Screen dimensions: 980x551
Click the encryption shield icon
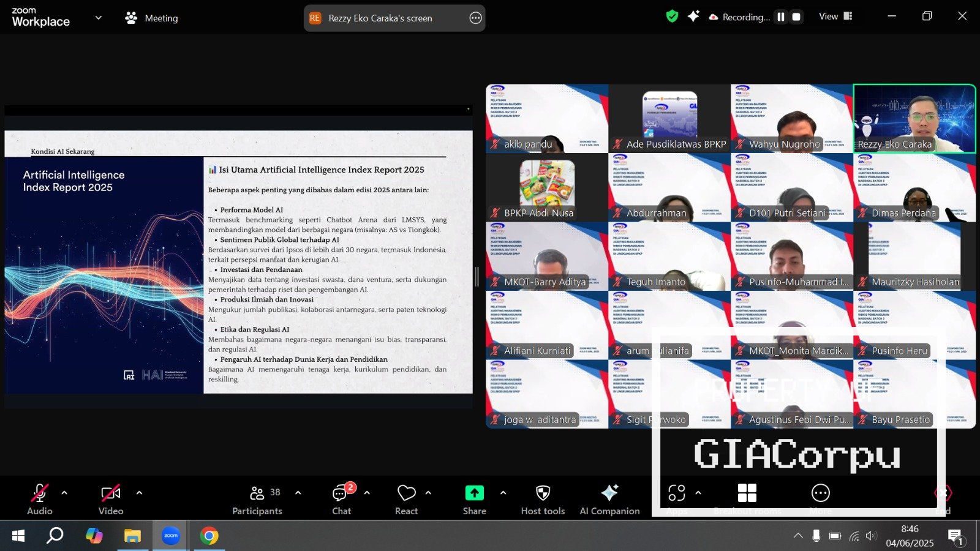[672, 17]
